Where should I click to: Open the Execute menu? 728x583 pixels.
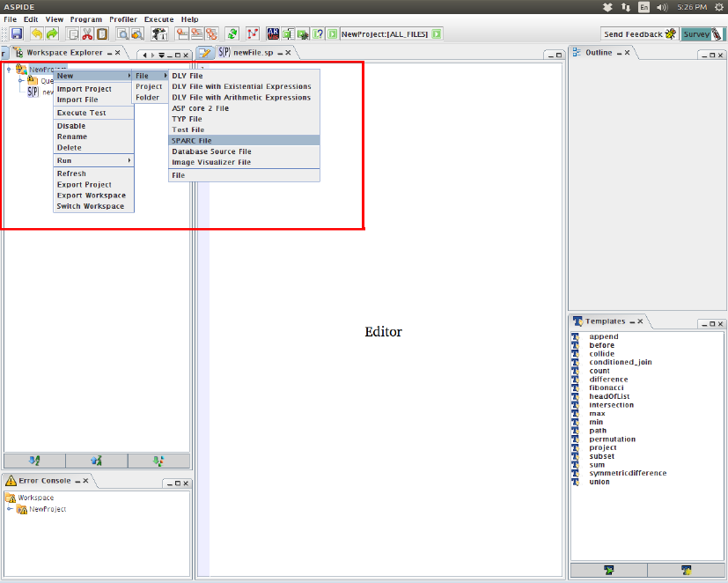point(158,19)
